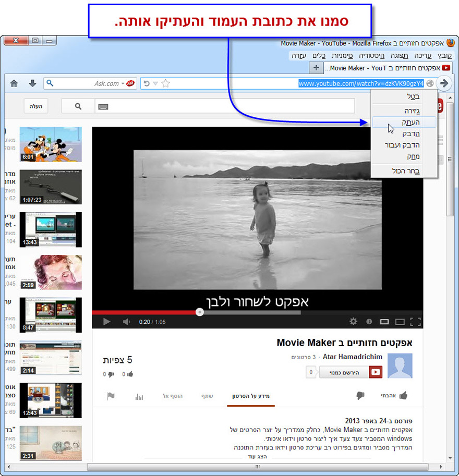The height and width of the screenshot is (476, 459).
Task: Bookmark the page with the star icon
Action: [165, 83]
